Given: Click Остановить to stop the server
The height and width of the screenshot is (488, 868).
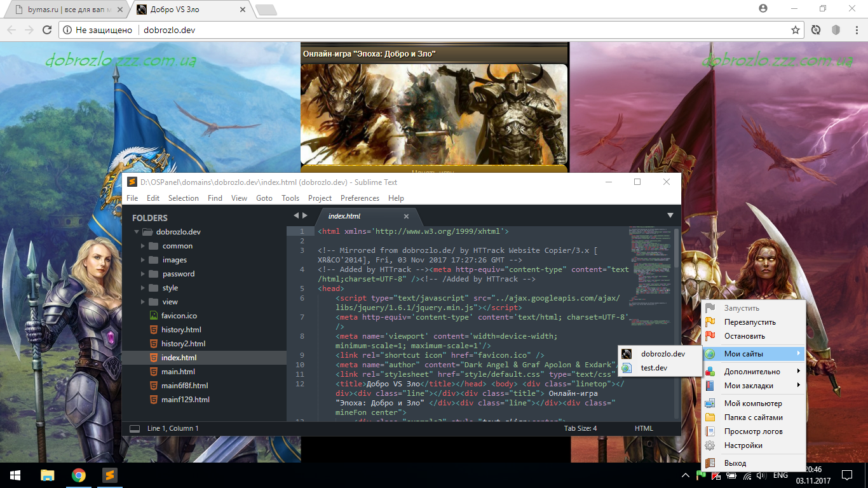Looking at the screenshot, I should click(x=754, y=336).
